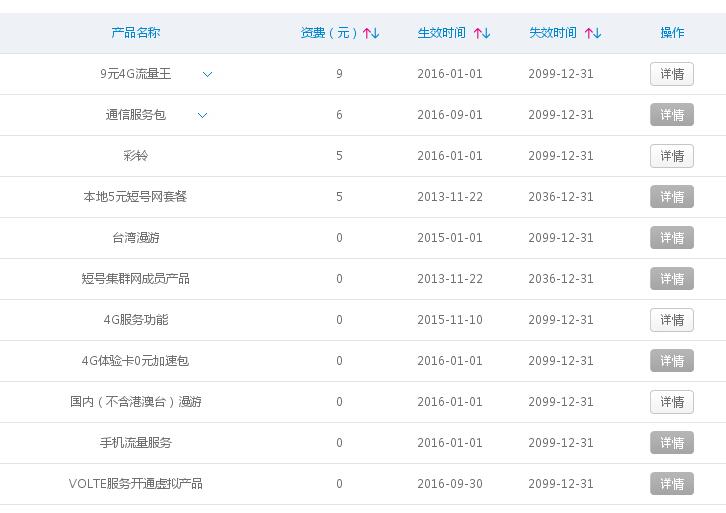Sort by 失效时间 column arrows
726x513 pixels.
tap(593, 33)
